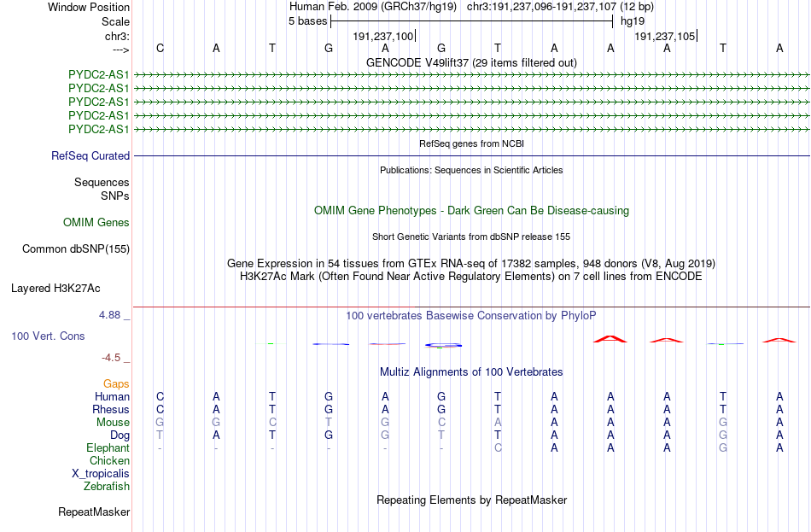Open Short Genetic Variants from dbSNP release 155
This screenshot has width=811, height=532.
471,237
